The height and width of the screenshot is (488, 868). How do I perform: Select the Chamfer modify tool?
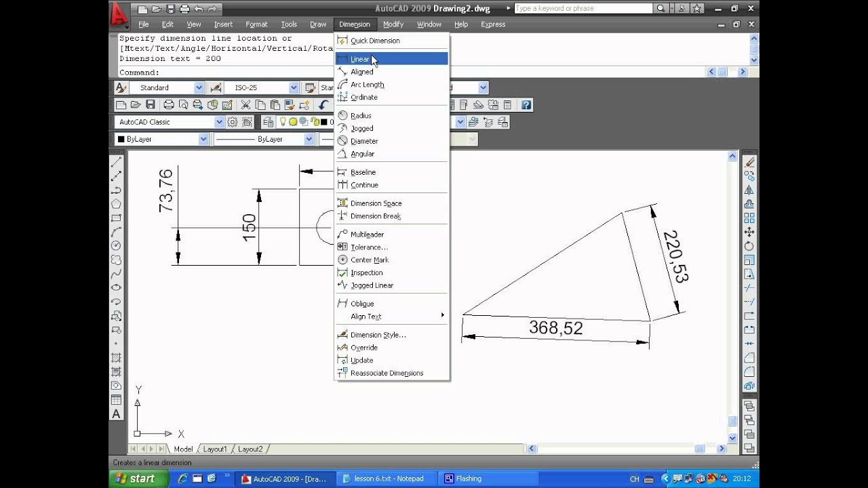pos(749,358)
